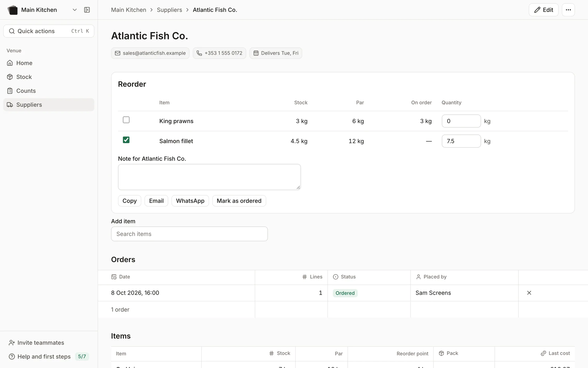Screen dimensions: 588x368
Task: Click the phone number chip
Action: coord(219,53)
